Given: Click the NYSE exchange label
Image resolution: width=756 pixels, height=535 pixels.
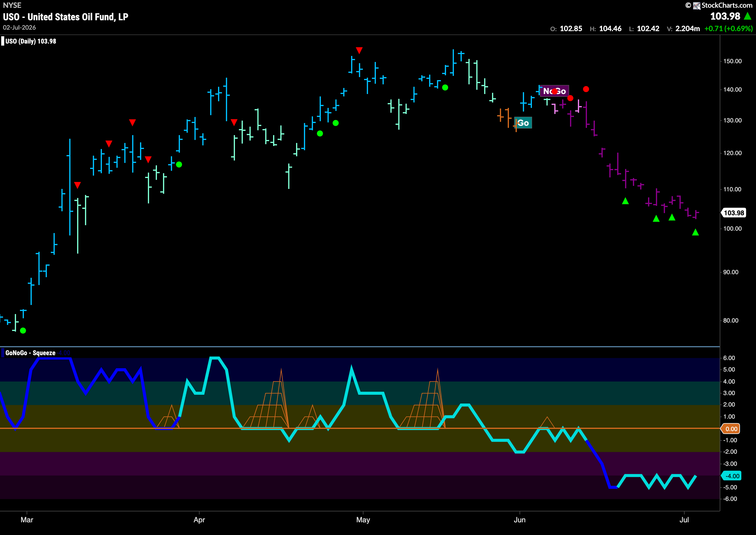Looking at the screenshot, I should tap(12, 5).
